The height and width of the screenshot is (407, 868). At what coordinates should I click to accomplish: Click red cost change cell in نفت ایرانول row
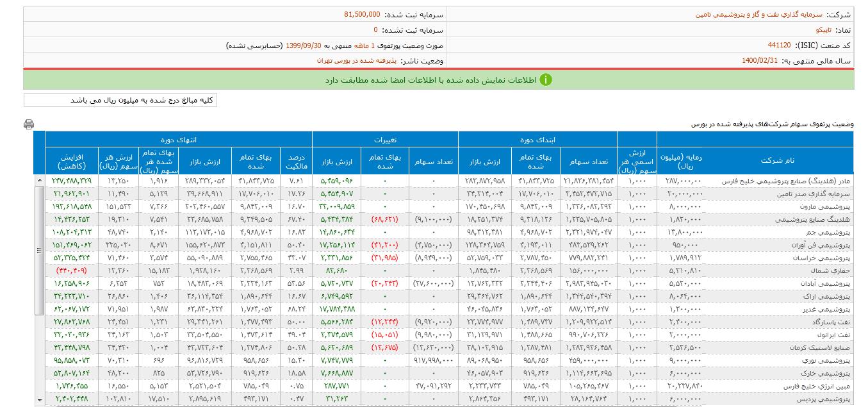pyautogui.click(x=385, y=335)
